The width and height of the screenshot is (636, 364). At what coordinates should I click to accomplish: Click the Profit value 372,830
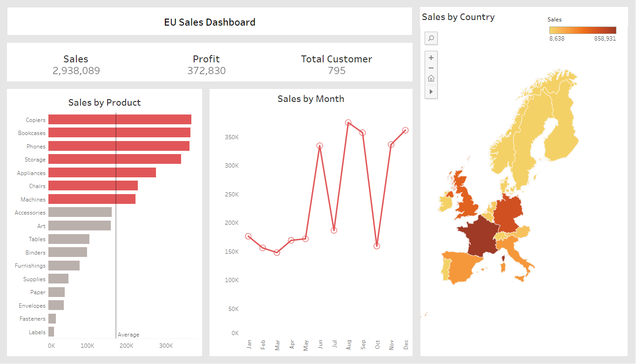tap(206, 71)
